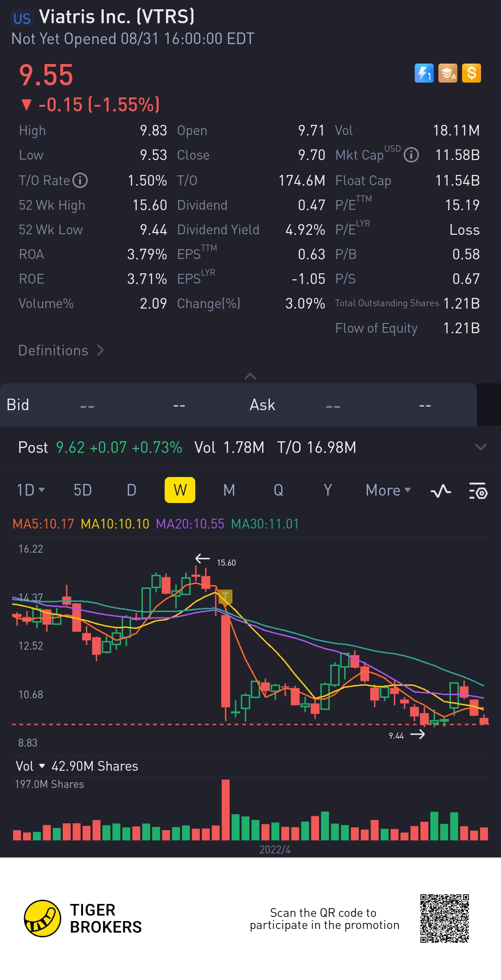
Task: Select the Y yearly chart tab
Action: pyautogui.click(x=328, y=490)
